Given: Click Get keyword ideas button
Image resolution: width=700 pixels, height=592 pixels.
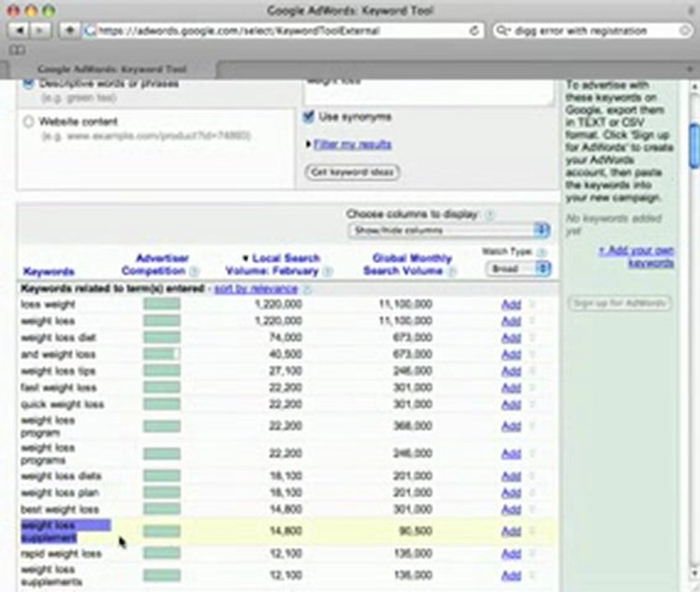Looking at the screenshot, I should click(352, 173).
